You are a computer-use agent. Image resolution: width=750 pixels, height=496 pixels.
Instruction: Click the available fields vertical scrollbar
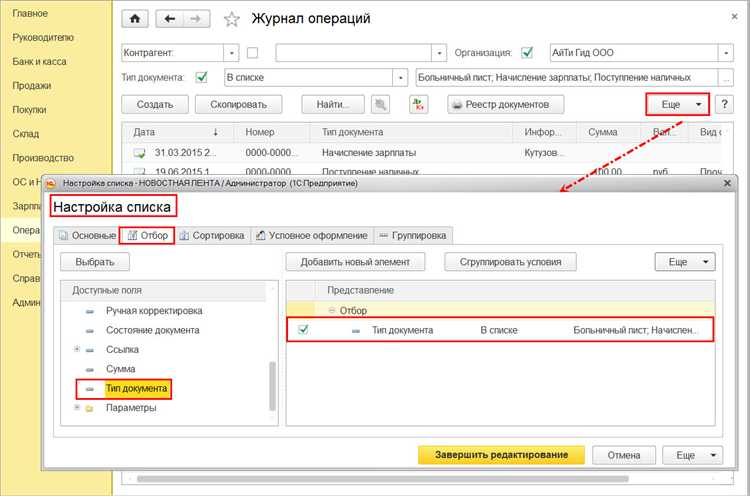point(273,386)
